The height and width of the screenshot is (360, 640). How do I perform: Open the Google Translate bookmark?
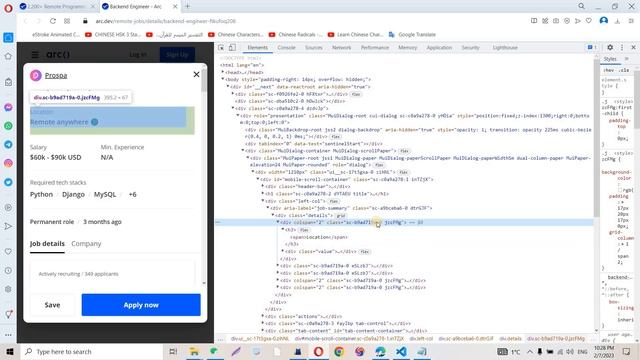click(412, 35)
